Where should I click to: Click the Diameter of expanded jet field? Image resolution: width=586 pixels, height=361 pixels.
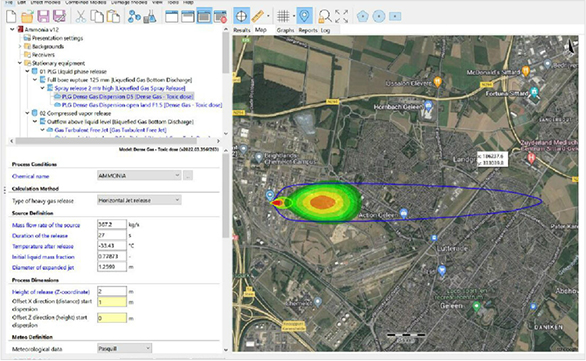[x=112, y=267]
